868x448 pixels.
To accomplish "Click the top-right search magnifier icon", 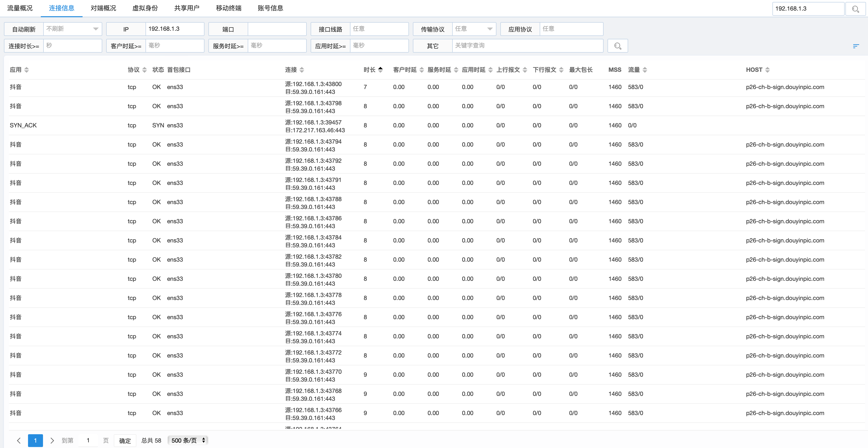I will 855,9.
